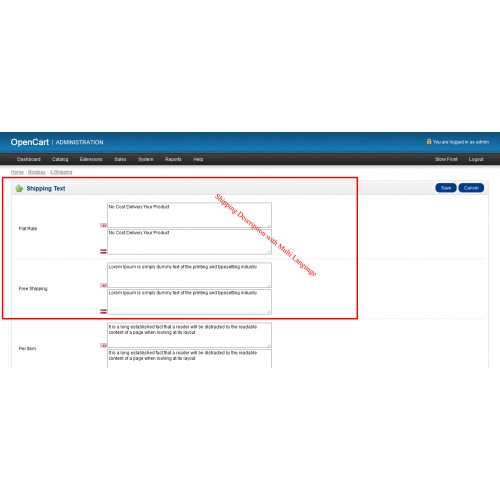
Task: Go to Store Front link
Action: (446, 159)
